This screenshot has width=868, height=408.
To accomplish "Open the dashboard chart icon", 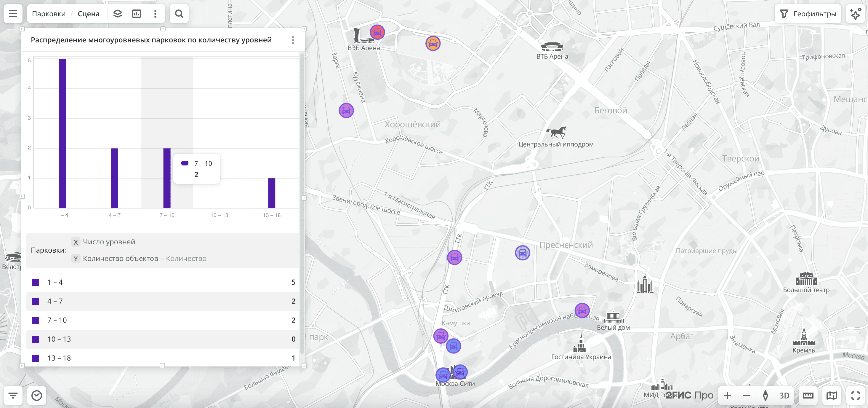I will (x=137, y=14).
